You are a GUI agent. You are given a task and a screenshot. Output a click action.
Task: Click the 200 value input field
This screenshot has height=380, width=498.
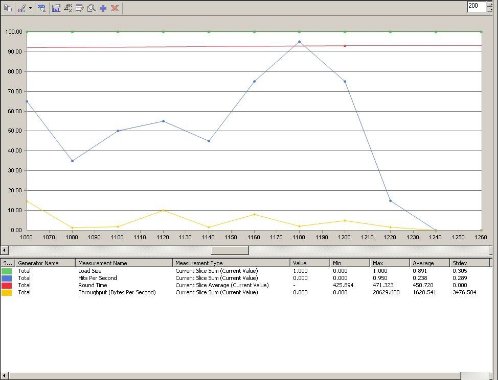point(477,7)
